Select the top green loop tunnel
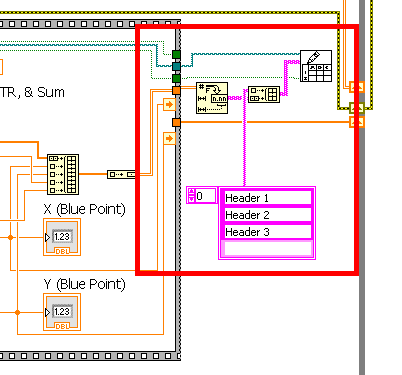The height and width of the screenshot is (375, 402). 176,54
